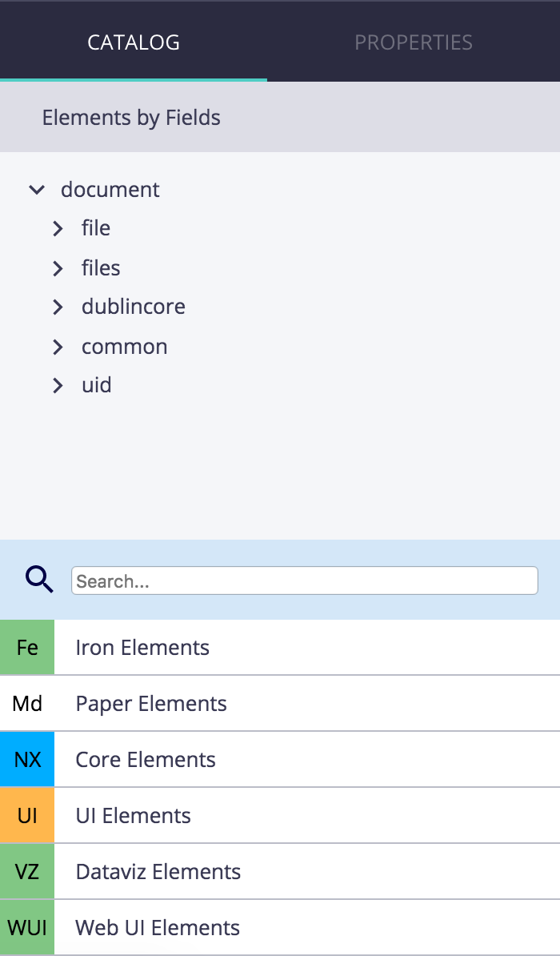Screen dimensions: 560x956
Task: Select the green VZ badge icon
Action: pyautogui.click(x=27, y=871)
